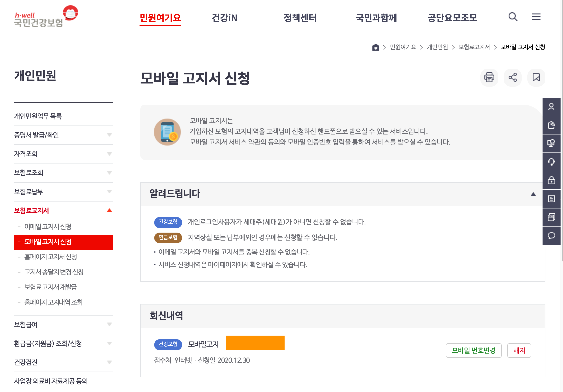Open 이메일 고지서 신청 submenu link
Image resolution: width=563 pixels, height=392 pixels.
point(48,226)
